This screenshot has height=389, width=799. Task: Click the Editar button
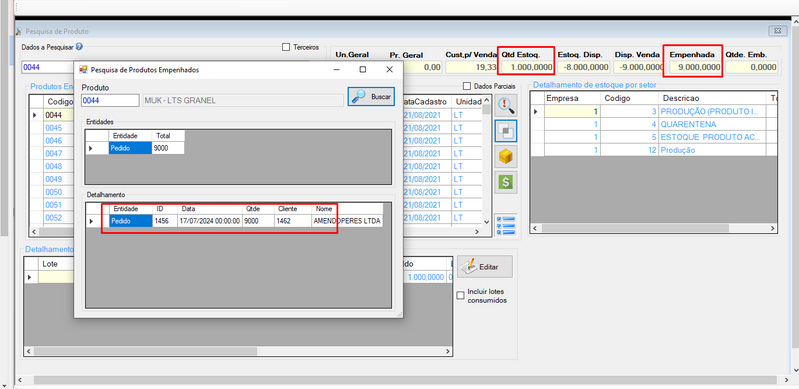(485, 267)
